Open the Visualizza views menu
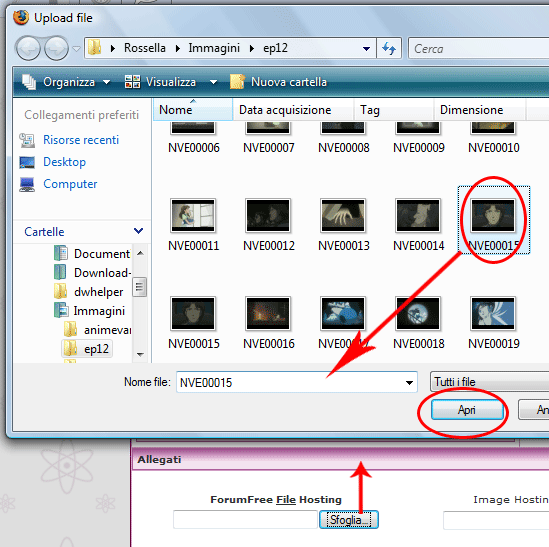The height and width of the screenshot is (547, 549). pos(171,82)
